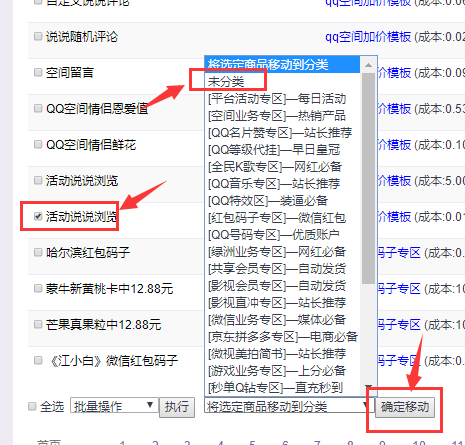This screenshot has width=465, height=445.
Task: Click the 执行 button
Action: [177, 407]
